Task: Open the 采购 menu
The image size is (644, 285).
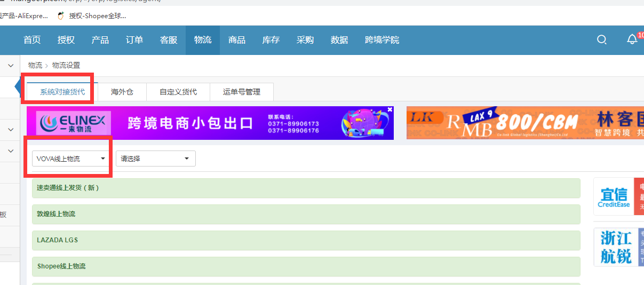Action: click(x=305, y=40)
